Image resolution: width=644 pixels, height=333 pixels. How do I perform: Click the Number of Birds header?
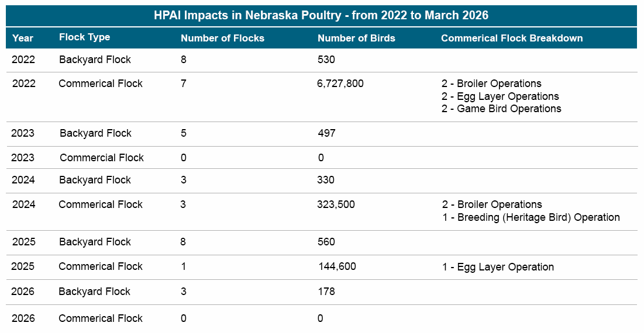[356, 38]
